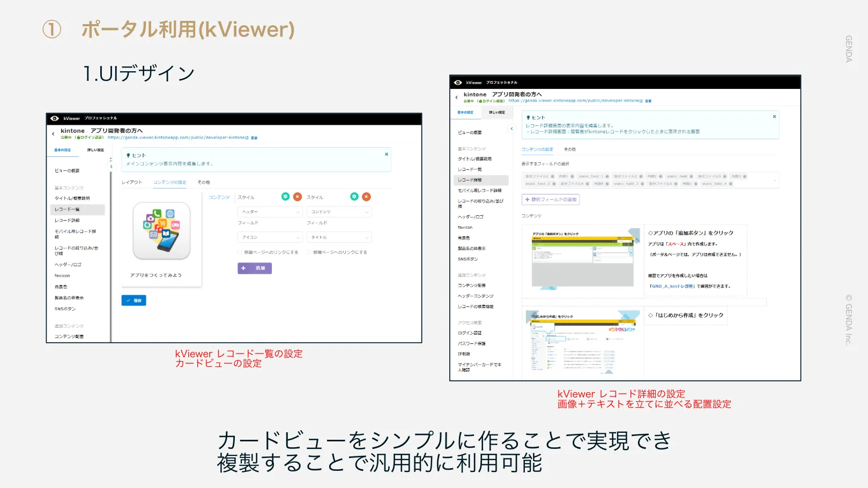Click the kViewer eye logo in left screenshot
The width and height of the screenshot is (868, 488).
55,118
